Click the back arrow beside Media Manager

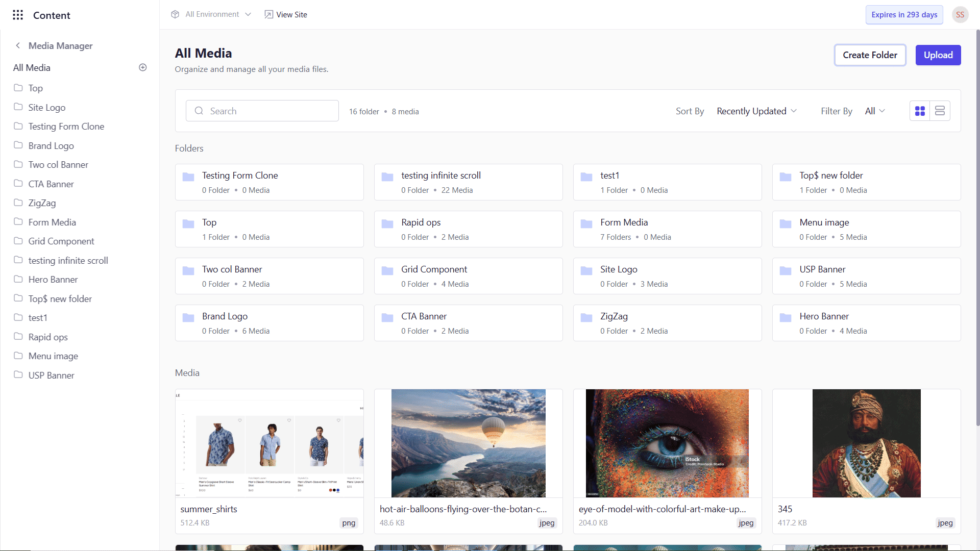18,45
